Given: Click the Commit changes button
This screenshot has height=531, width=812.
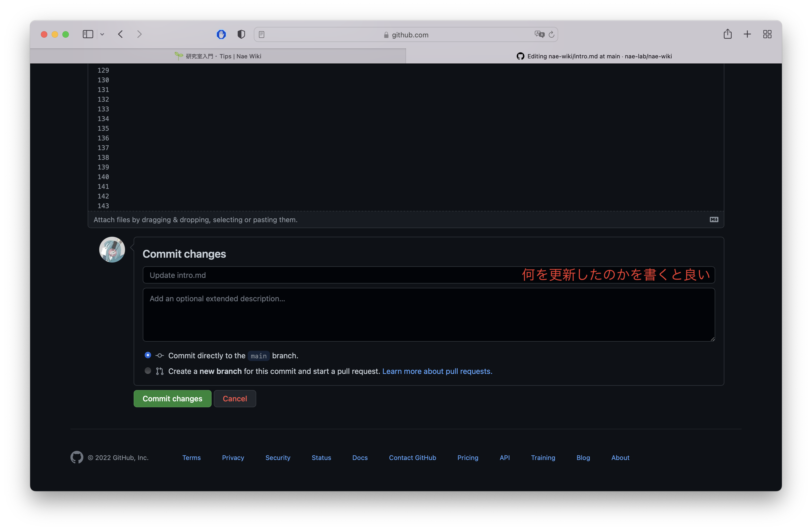Looking at the screenshot, I should [x=172, y=398].
